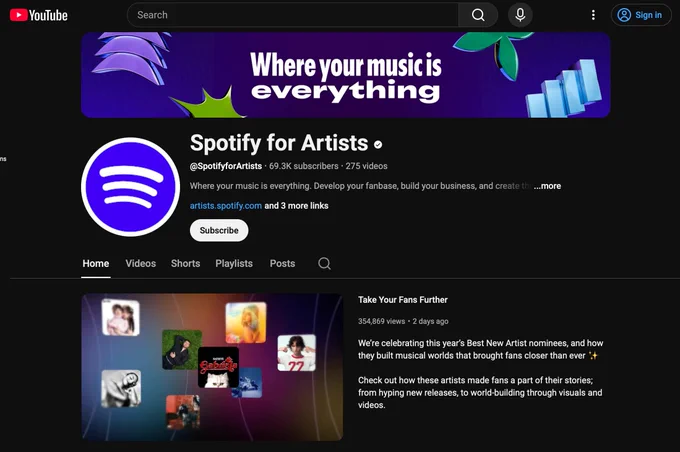The width and height of the screenshot is (680, 452).
Task: Click the 'Spotify for Artists' channel title
Action: click(x=279, y=143)
